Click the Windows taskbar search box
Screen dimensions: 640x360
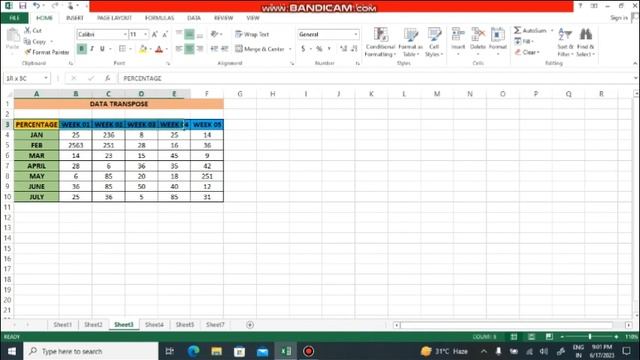click(x=91, y=351)
